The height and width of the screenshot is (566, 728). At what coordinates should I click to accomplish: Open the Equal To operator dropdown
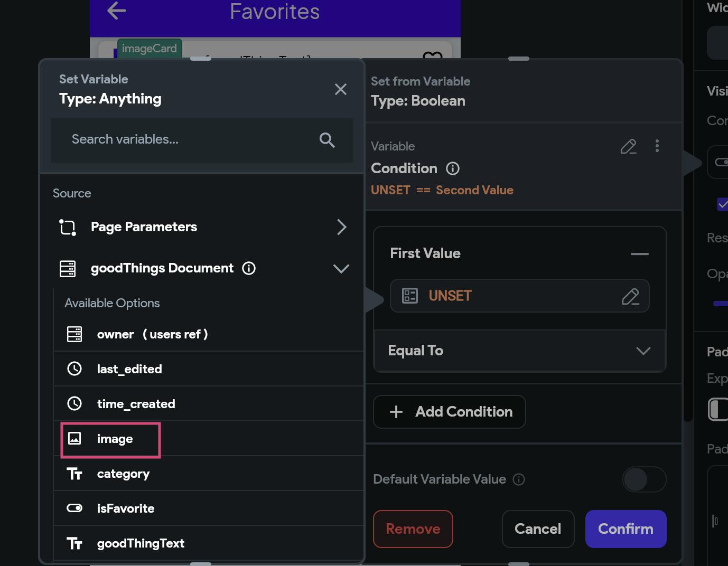click(x=643, y=351)
